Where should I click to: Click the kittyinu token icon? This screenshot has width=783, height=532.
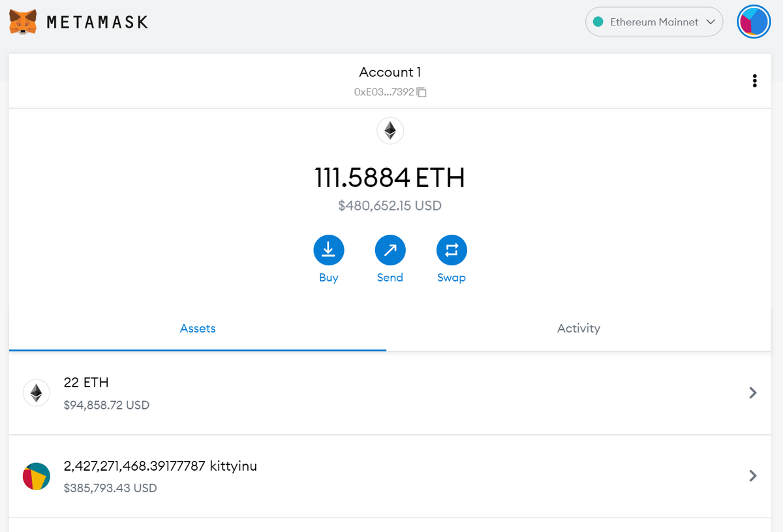coord(37,477)
